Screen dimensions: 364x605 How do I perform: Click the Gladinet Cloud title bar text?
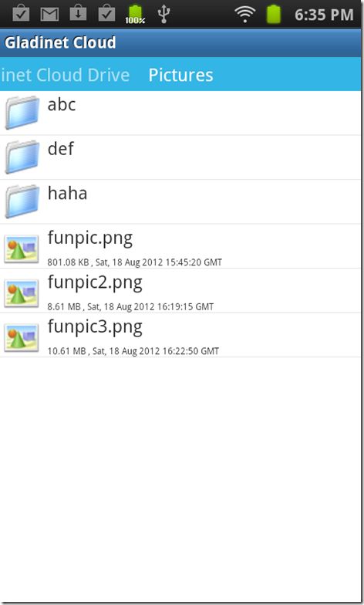[x=60, y=42]
